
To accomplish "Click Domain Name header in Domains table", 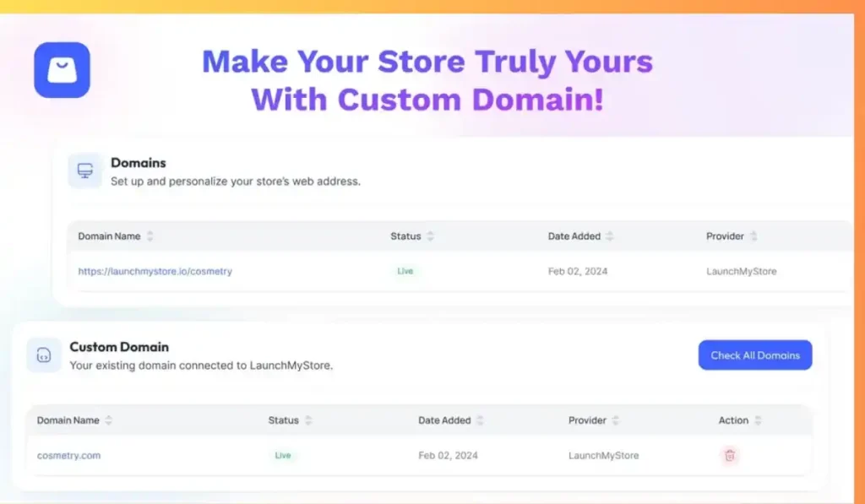I will point(109,236).
